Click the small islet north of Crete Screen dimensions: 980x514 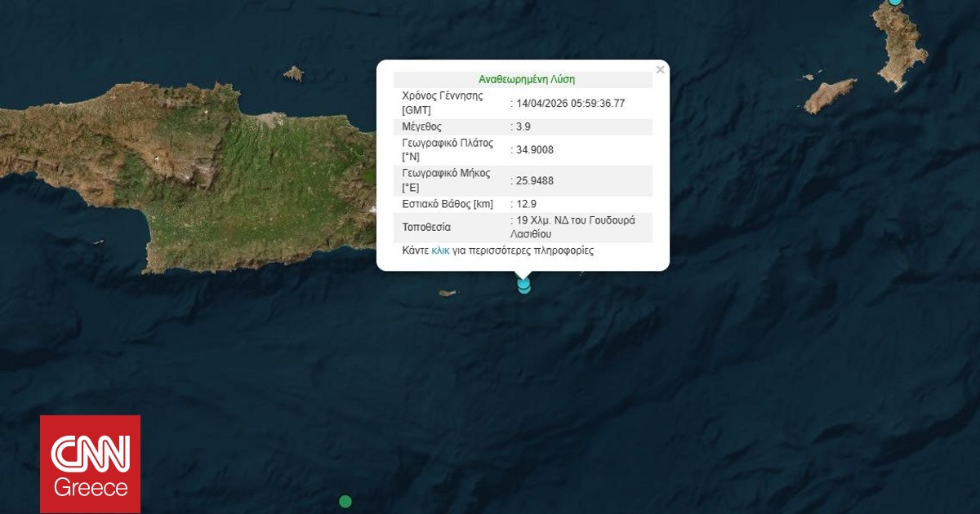[x=293, y=74]
